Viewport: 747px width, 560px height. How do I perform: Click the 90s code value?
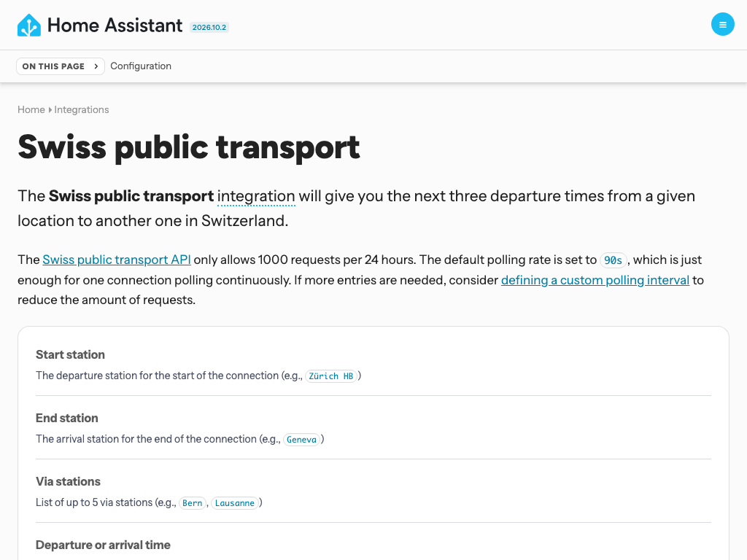click(613, 260)
